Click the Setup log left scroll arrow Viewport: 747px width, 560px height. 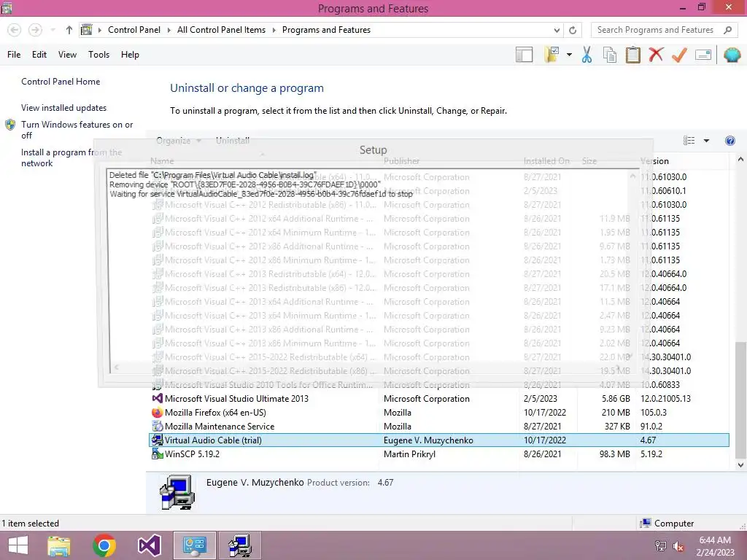click(116, 367)
